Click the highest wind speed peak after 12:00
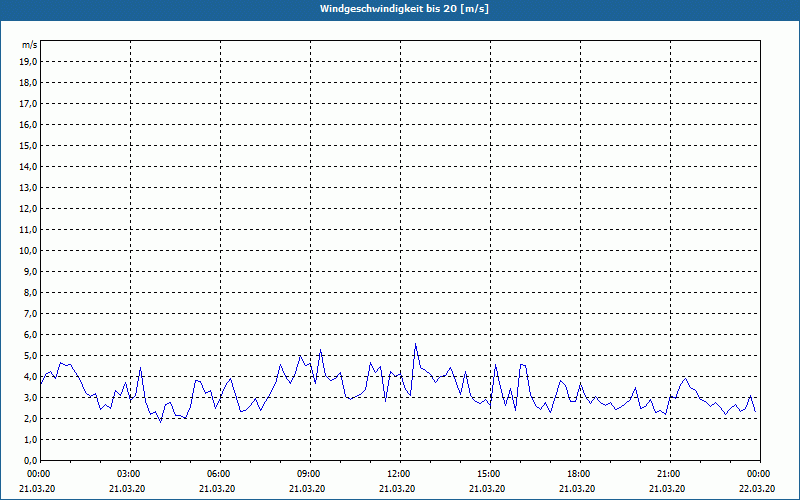The height and width of the screenshot is (500, 800). [x=416, y=344]
